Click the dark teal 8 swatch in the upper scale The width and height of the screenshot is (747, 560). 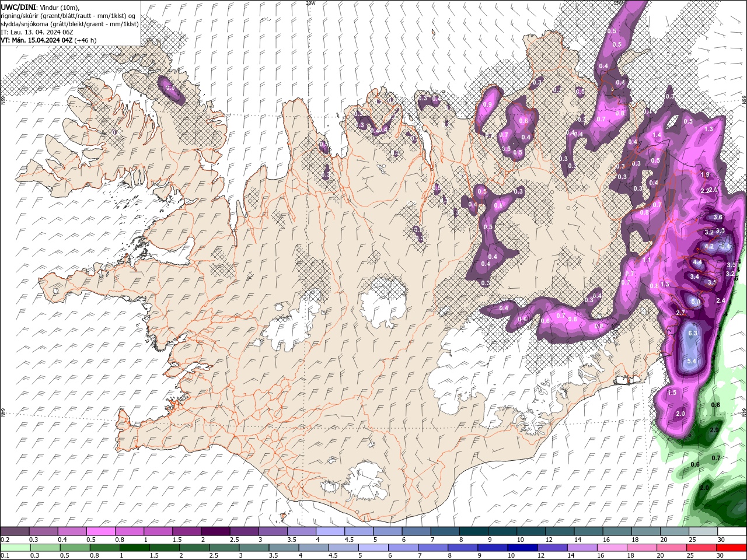(x=474, y=531)
